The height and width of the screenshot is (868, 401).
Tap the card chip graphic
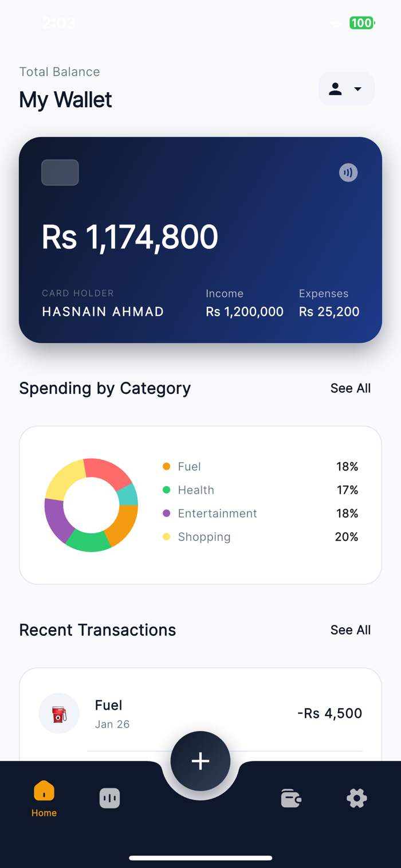coord(60,173)
